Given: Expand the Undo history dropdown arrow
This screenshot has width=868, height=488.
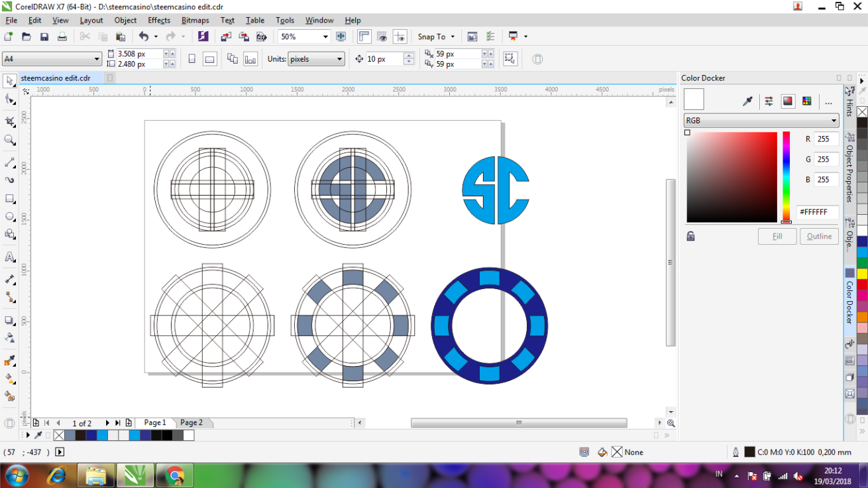Looking at the screenshot, I should pyautogui.click(x=156, y=36).
